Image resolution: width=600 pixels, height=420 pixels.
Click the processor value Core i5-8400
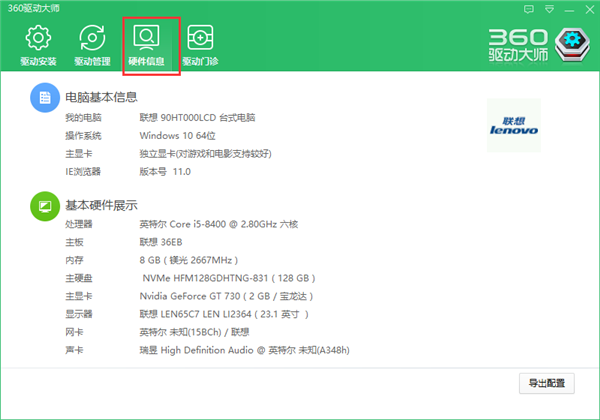218,224
